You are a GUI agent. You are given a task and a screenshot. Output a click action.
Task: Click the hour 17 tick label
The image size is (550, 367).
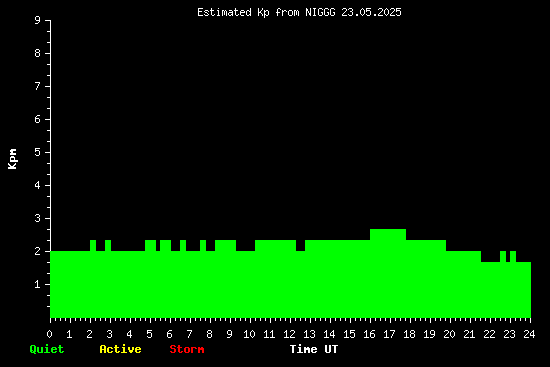[389, 334]
